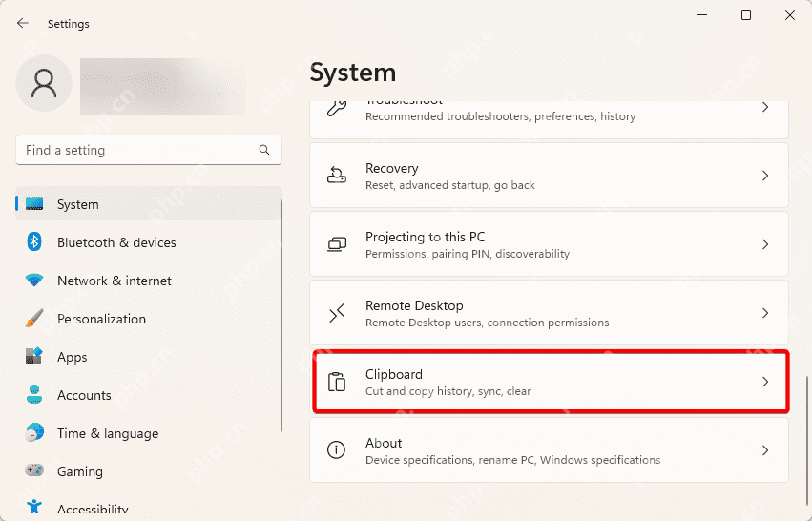Click 'Cut and copy history, sync, clear' text
Viewport: 812px width, 521px height.
pyautogui.click(x=448, y=391)
